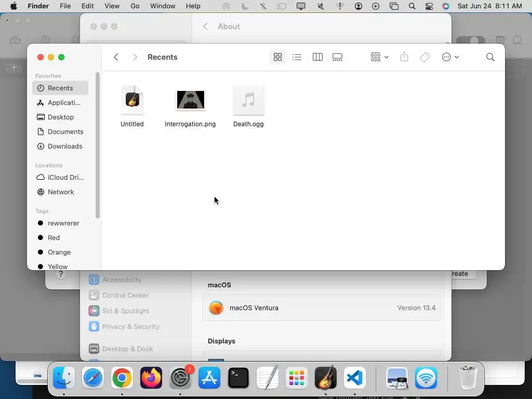The image size is (532, 399).
Task: Open Applications in Finder sidebar
Action: tap(60, 102)
